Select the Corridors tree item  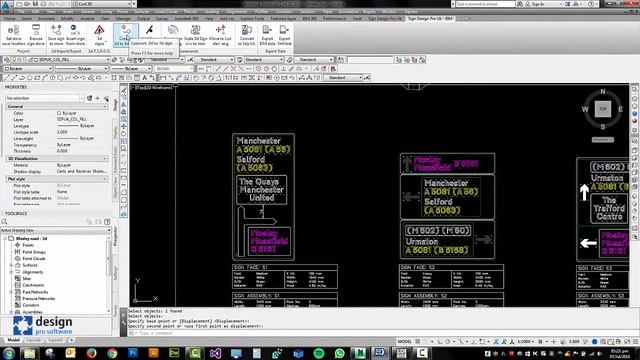click(31, 305)
